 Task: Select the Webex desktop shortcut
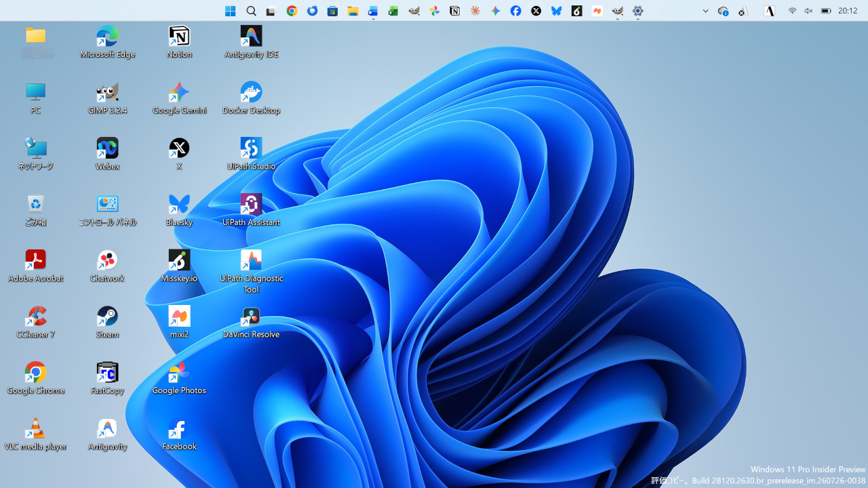[x=107, y=154]
